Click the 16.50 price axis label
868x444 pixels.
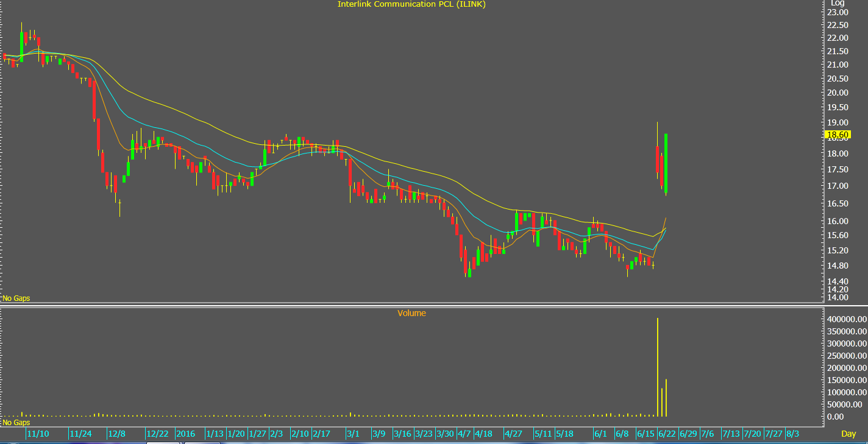point(838,203)
